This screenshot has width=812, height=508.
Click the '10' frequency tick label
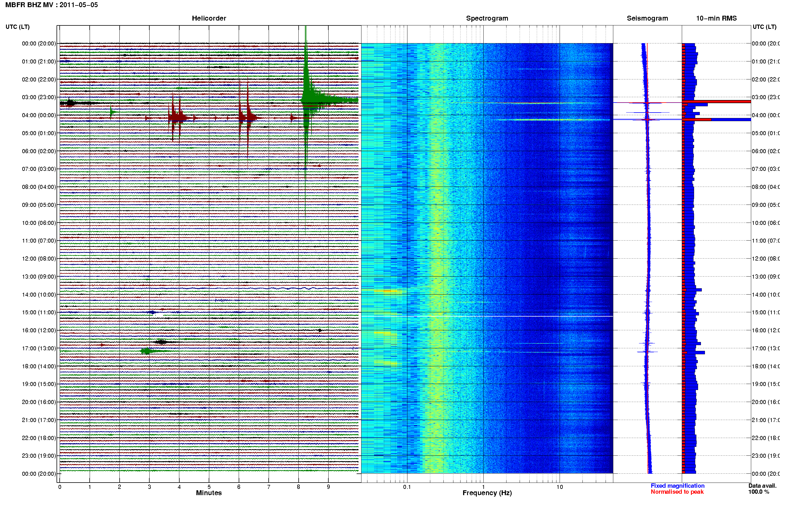click(560, 487)
